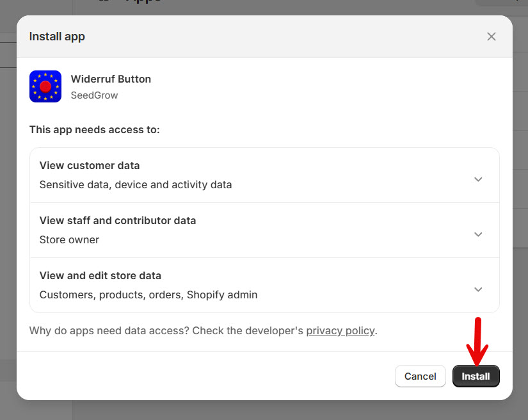Click the Widerruf Button app icon
The width and height of the screenshot is (528, 420).
pyautogui.click(x=45, y=86)
